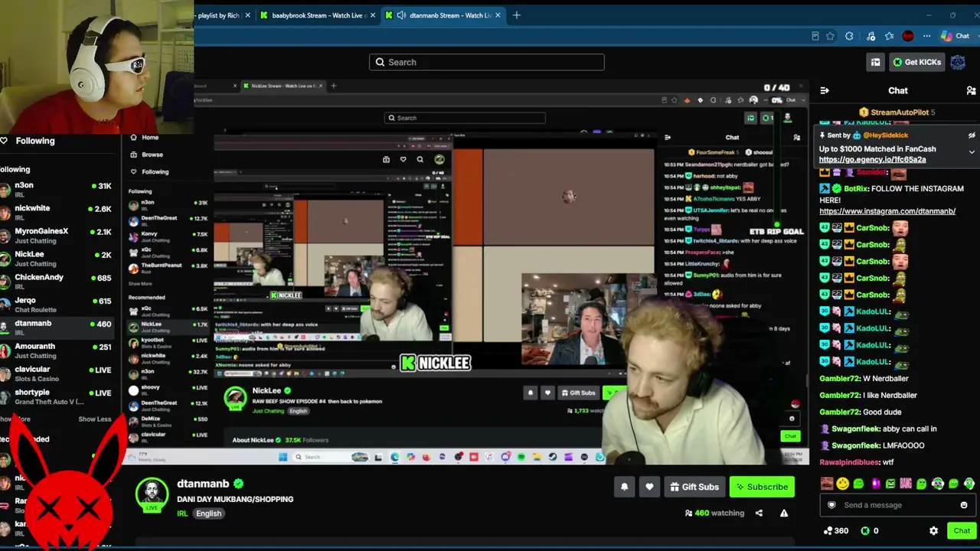Select dtanmanb in the Following sidebar
The image size is (980, 551).
(x=57, y=328)
